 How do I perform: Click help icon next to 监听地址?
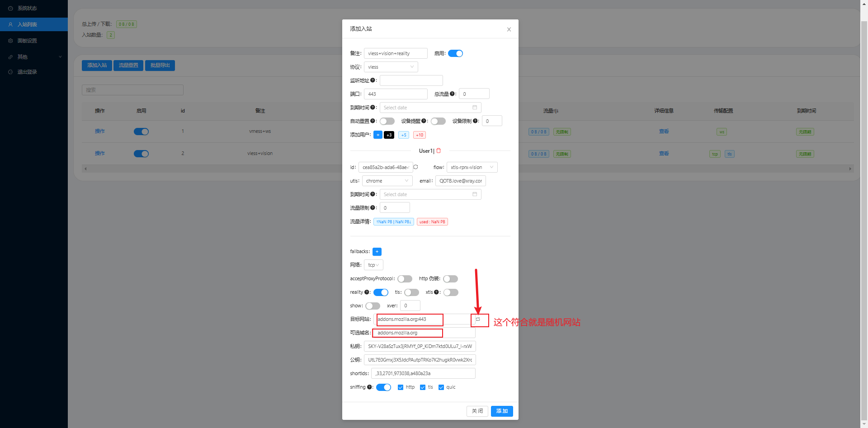coord(373,80)
